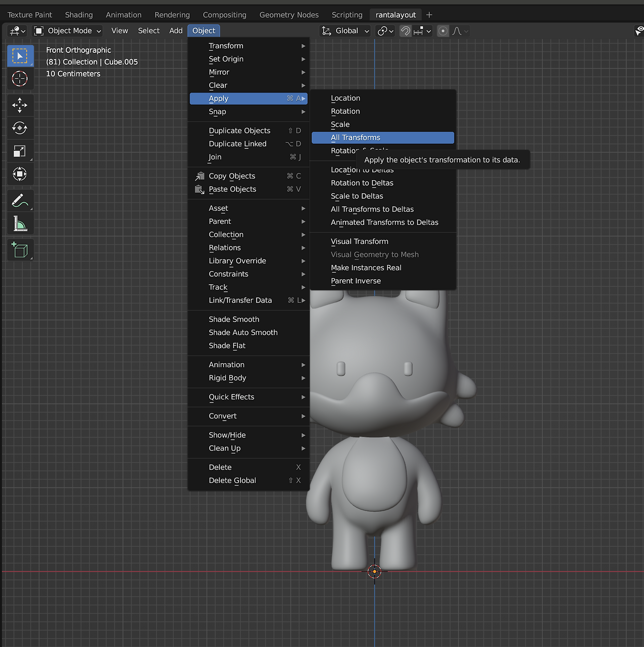Add a workspace with plus button
644x647 pixels.
(x=429, y=15)
